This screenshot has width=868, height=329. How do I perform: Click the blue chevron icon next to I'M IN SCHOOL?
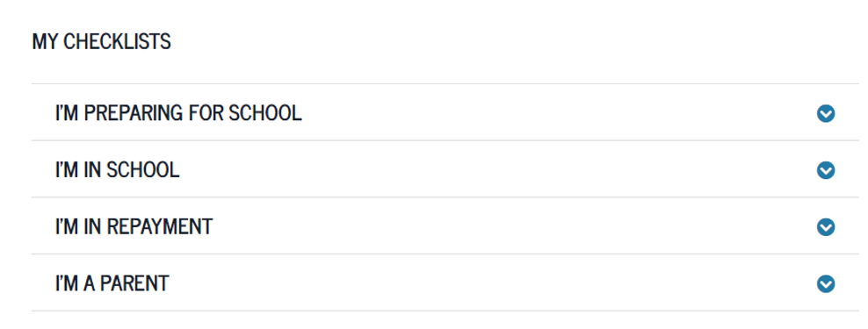click(825, 170)
